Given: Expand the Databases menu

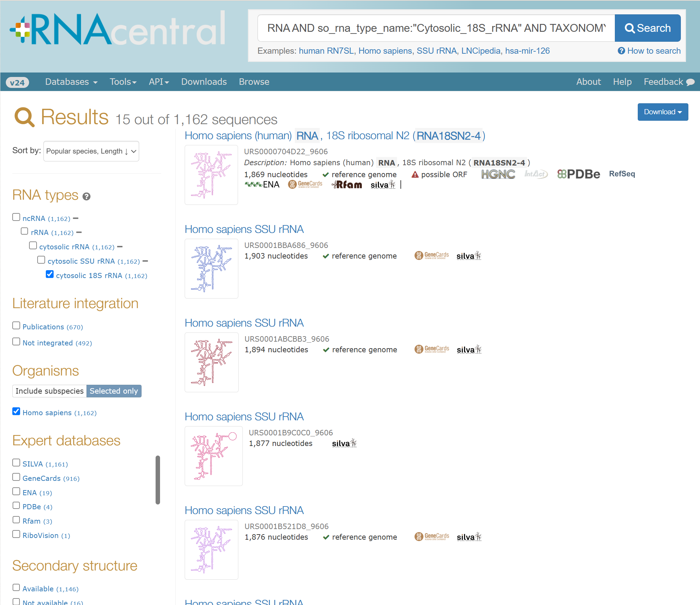Looking at the screenshot, I should pyautogui.click(x=71, y=82).
